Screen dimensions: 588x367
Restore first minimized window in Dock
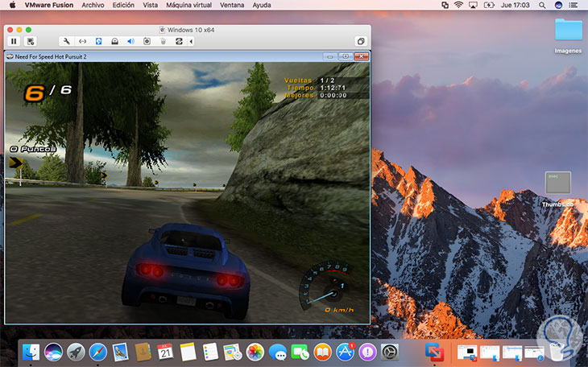coord(467,353)
